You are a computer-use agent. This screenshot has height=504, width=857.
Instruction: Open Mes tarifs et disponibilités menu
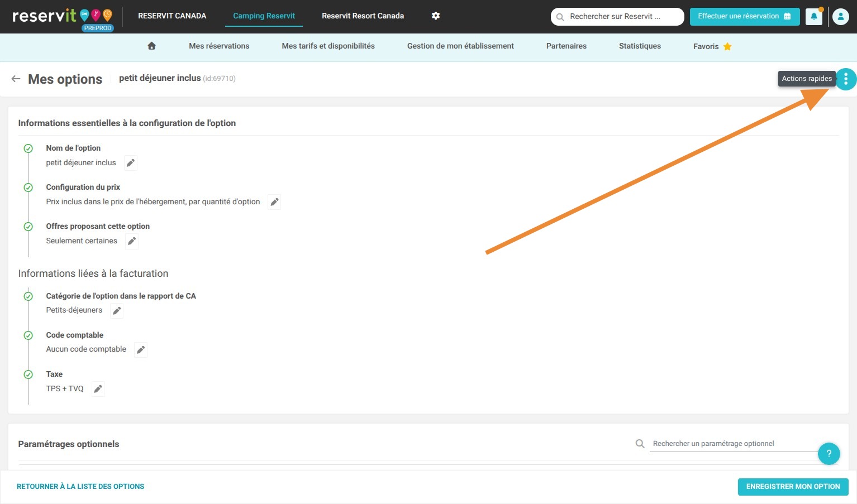point(328,46)
